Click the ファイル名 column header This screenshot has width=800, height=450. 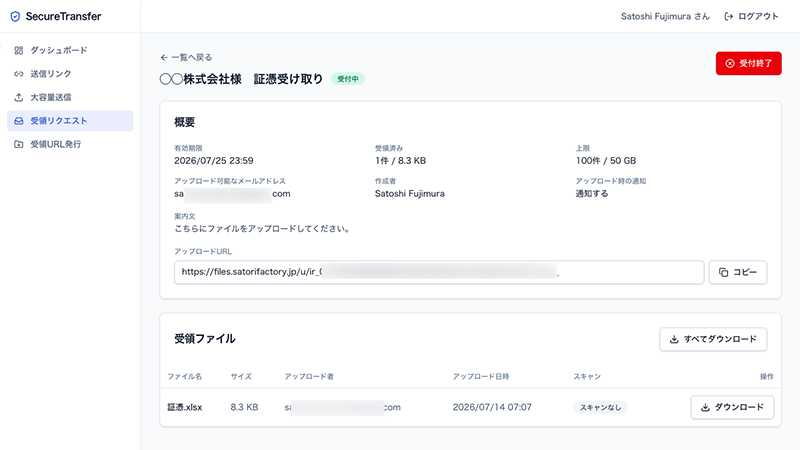coord(185,377)
